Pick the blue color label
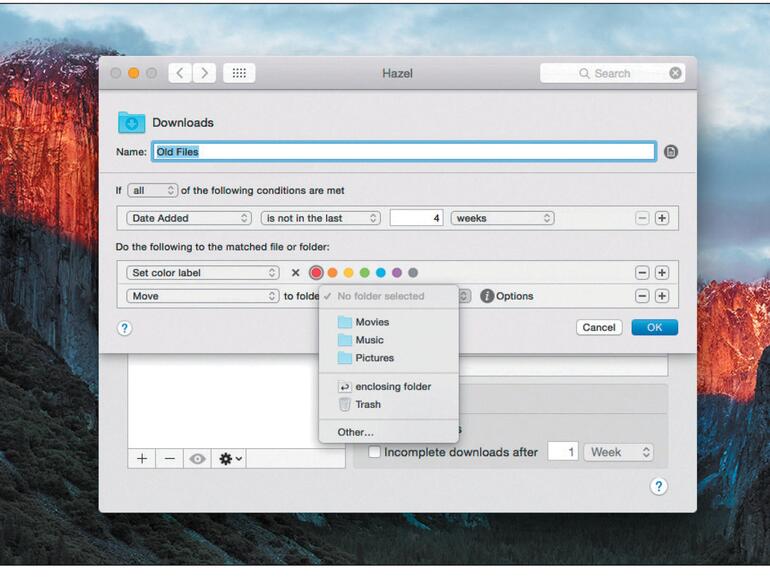 (381, 273)
